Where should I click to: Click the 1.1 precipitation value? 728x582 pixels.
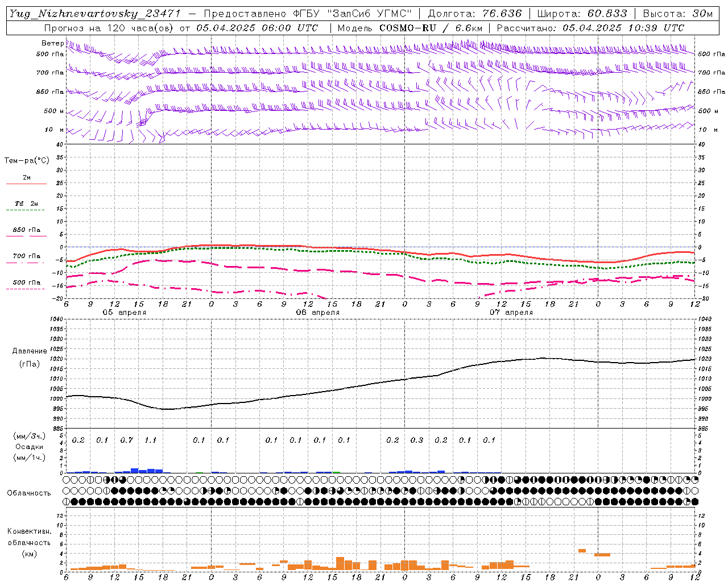(151, 440)
